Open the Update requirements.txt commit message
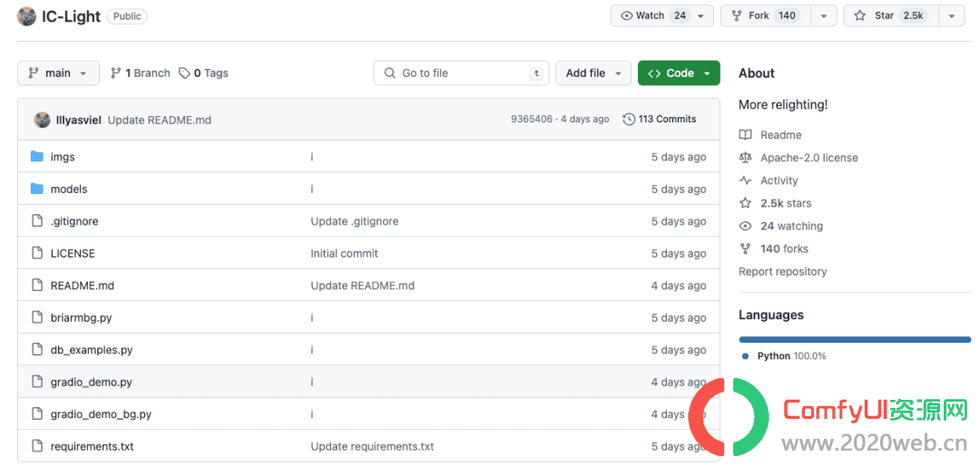Screen dimensions: 980x466 373,447
